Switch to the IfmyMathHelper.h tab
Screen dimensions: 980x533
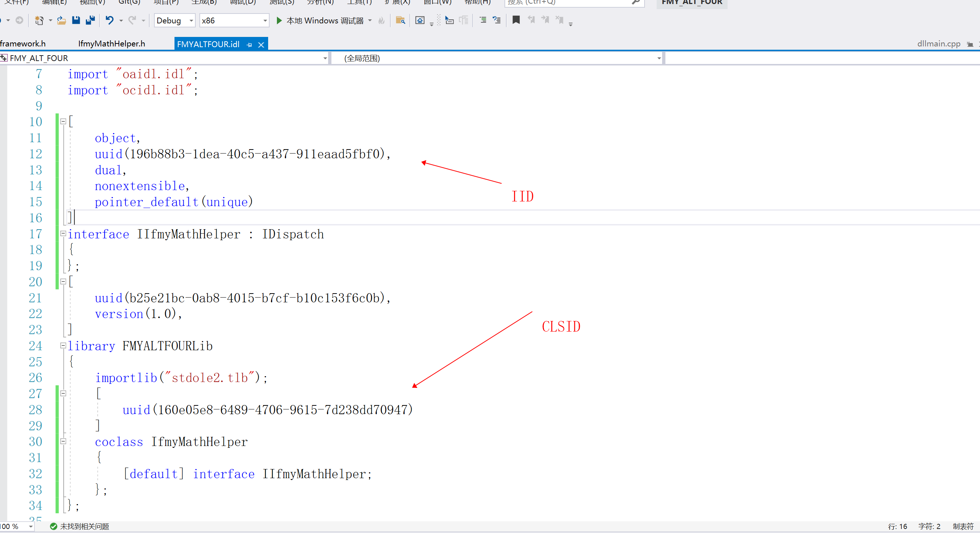112,44
